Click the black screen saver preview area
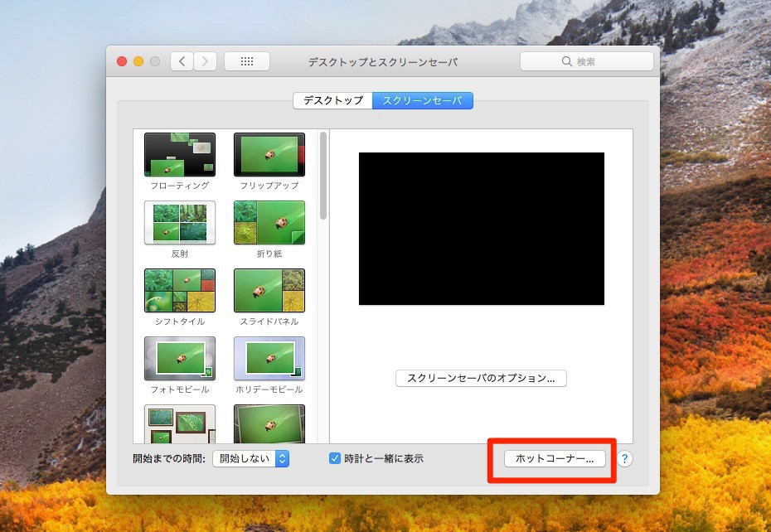771x532 pixels. coord(482,229)
